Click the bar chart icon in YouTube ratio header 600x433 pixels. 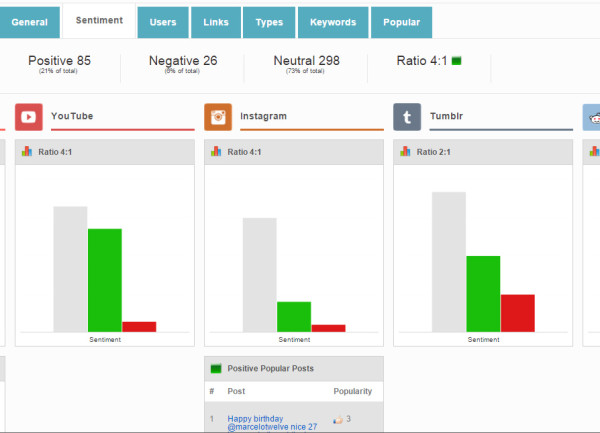click(27, 151)
